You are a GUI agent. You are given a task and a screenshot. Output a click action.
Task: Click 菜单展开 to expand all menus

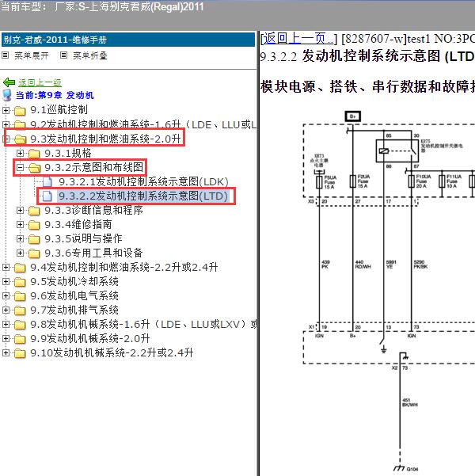tap(32, 55)
